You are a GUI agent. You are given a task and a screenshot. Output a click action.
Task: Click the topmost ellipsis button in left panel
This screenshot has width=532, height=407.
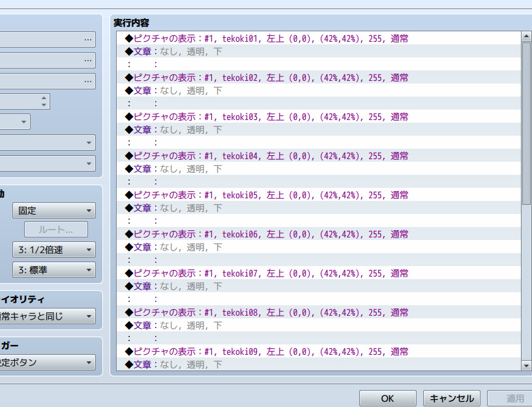[x=87, y=40]
